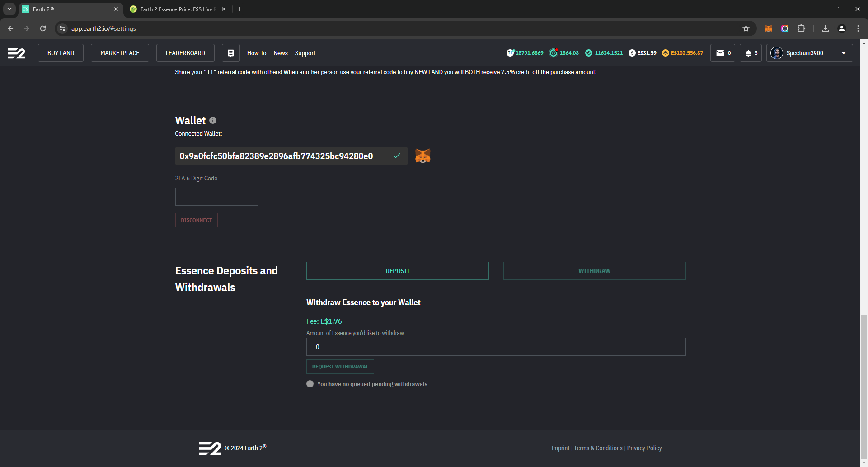Open the notifications bell icon

[x=751, y=53]
